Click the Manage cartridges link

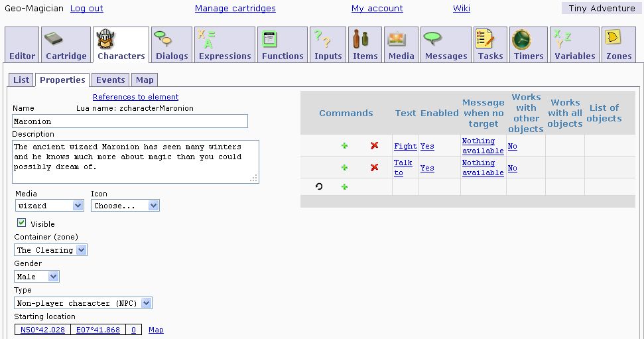(235, 9)
